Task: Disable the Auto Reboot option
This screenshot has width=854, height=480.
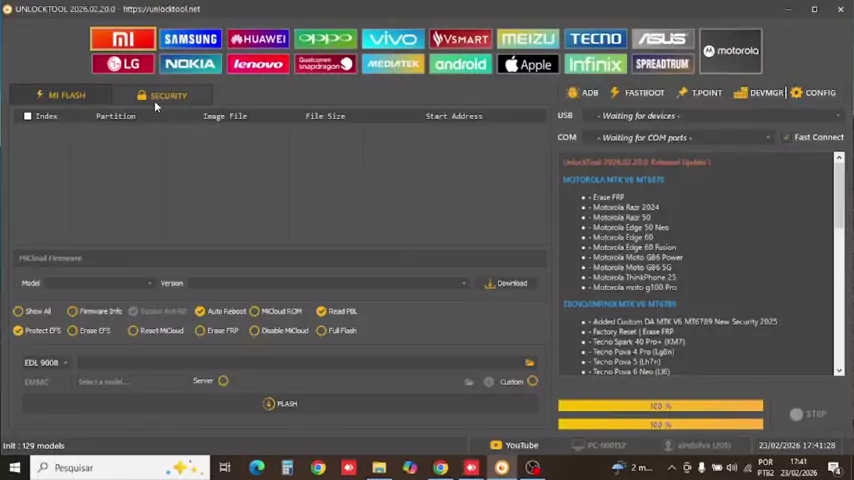Action: point(200,311)
